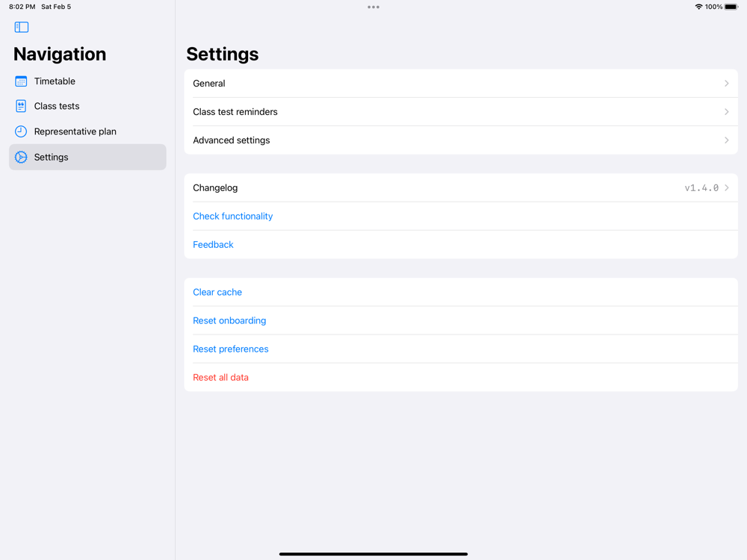
Task: Open Class test reminders chevron
Action: pyautogui.click(x=726, y=112)
